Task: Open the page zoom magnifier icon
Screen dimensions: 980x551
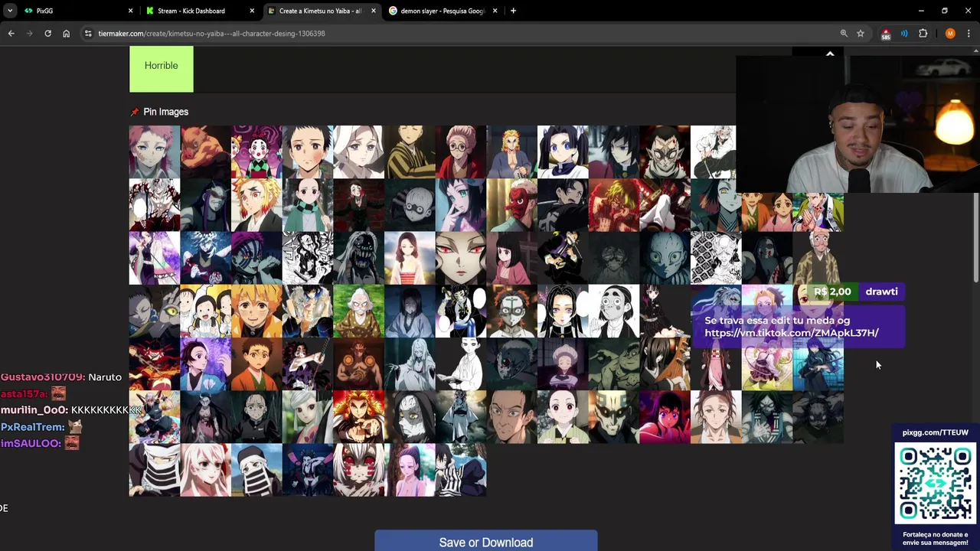Action: click(x=844, y=34)
